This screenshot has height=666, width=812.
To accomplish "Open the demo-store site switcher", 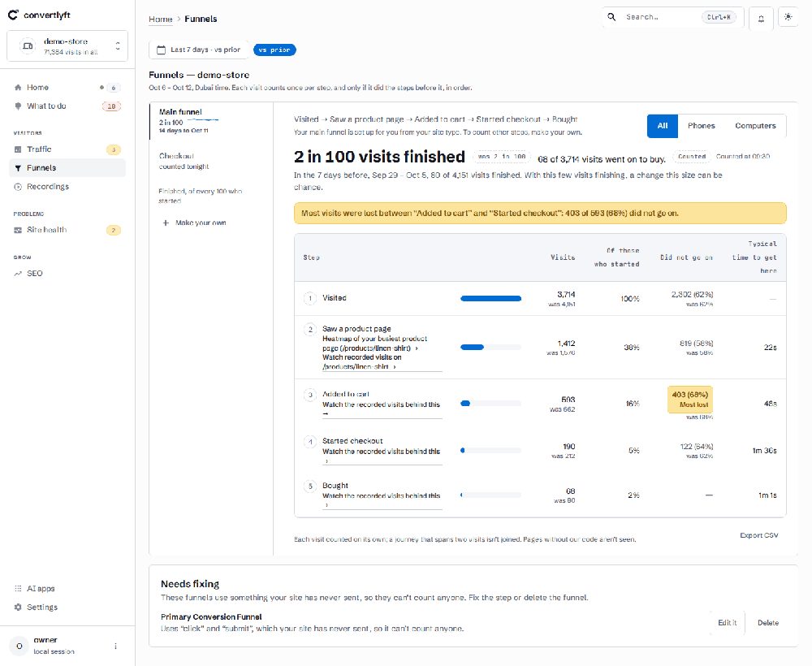I will (x=67, y=46).
